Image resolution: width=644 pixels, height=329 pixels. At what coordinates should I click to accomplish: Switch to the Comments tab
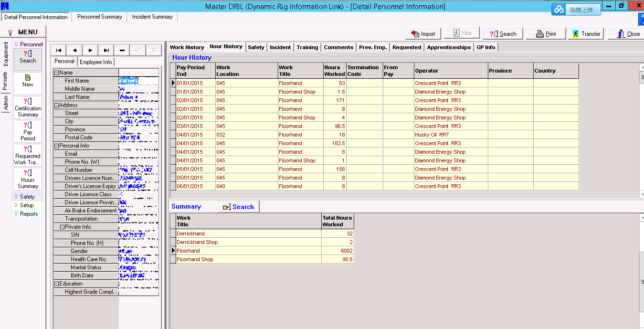tap(338, 47)
